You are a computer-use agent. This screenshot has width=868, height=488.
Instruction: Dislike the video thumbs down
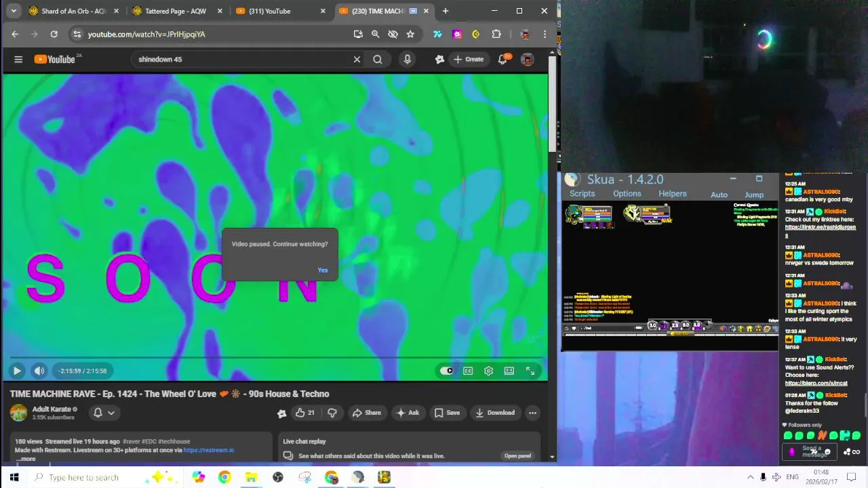pyautogui.click(x=332, y=413)
